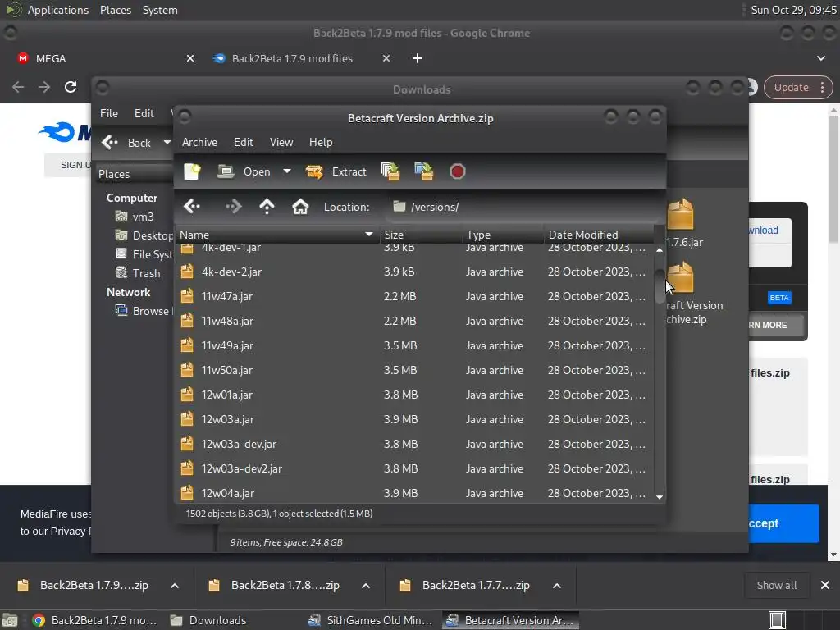Click the archive list scroll down arrow

coord(660,497)
